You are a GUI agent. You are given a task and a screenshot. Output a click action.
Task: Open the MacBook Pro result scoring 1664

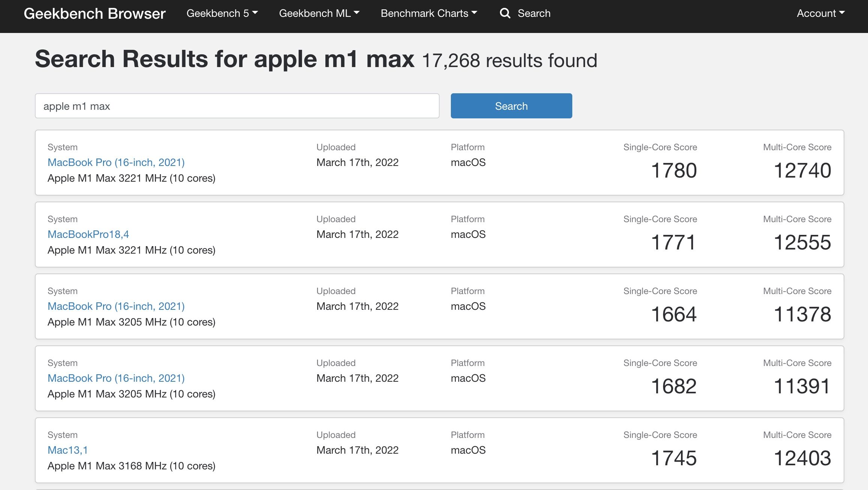tap(116, 306)
